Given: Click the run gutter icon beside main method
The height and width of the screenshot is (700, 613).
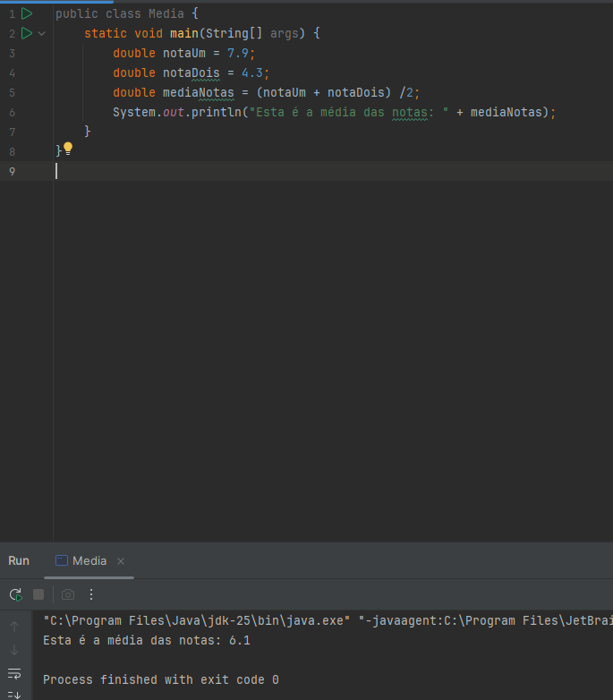Looking at the screenshot, I should (x=26, y=33).
